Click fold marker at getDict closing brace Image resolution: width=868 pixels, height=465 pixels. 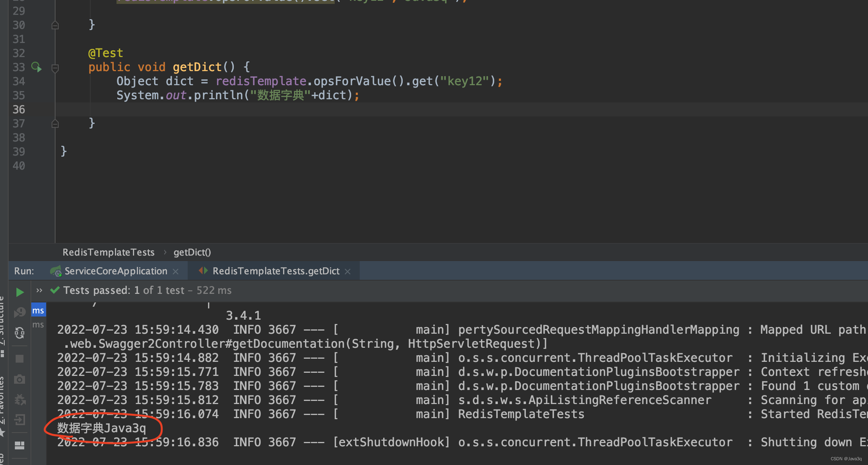click(x=55, y=124)
